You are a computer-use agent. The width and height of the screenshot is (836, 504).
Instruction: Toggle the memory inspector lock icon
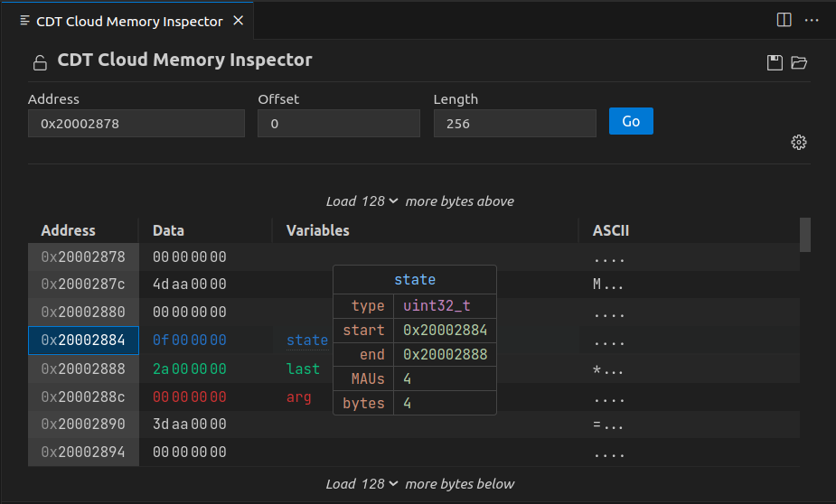point(40,62)
